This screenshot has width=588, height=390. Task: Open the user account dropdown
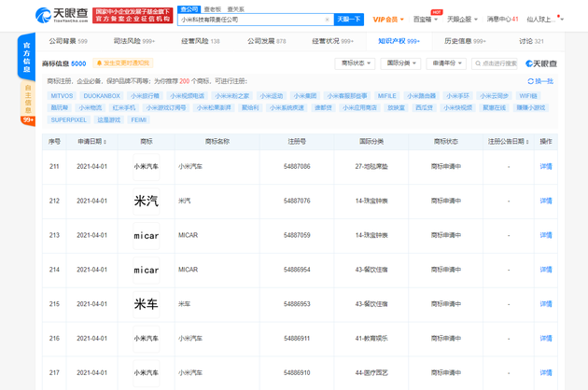pos(545,19)
